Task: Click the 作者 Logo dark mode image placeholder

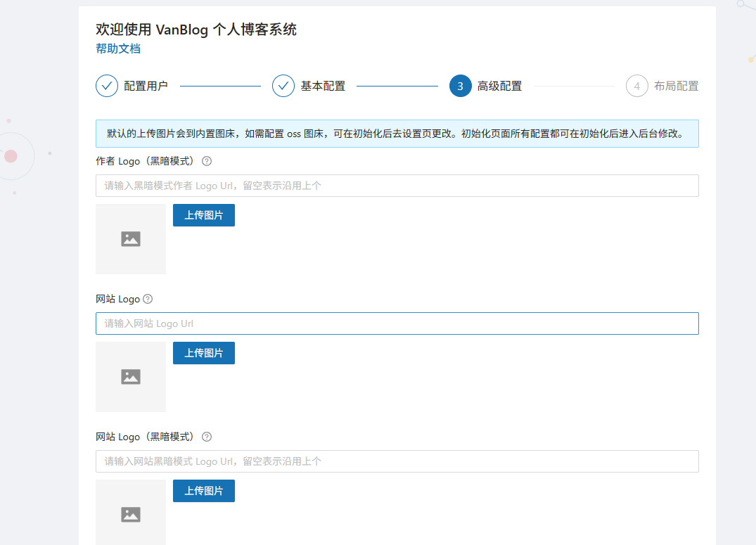Action: [x=131, y=239]
